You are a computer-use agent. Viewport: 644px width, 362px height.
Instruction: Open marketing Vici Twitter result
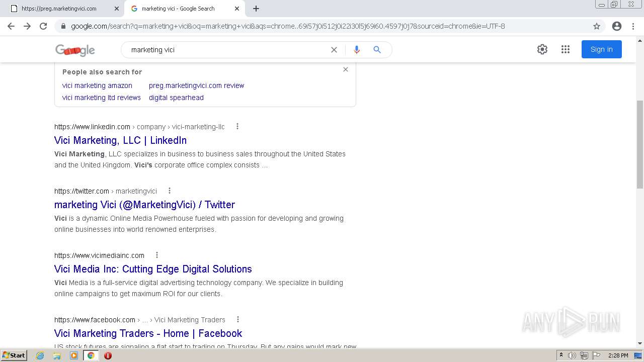144,205
